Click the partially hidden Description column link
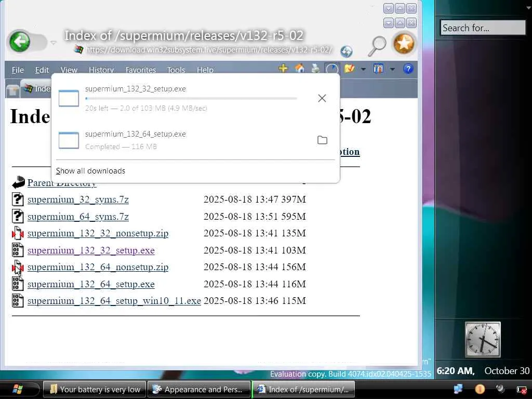 [x=350, y=152]
